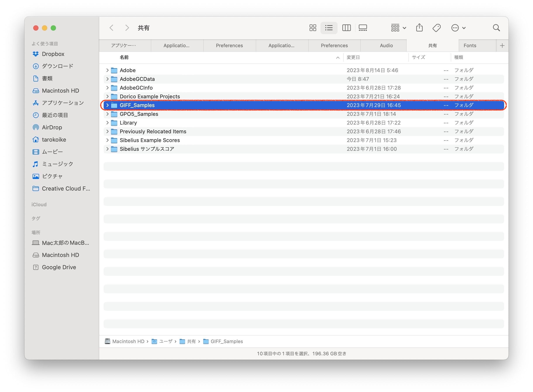The image size is (533, 392).
Task: Click 共有 in the path bar
Action: tap(188, 342)
